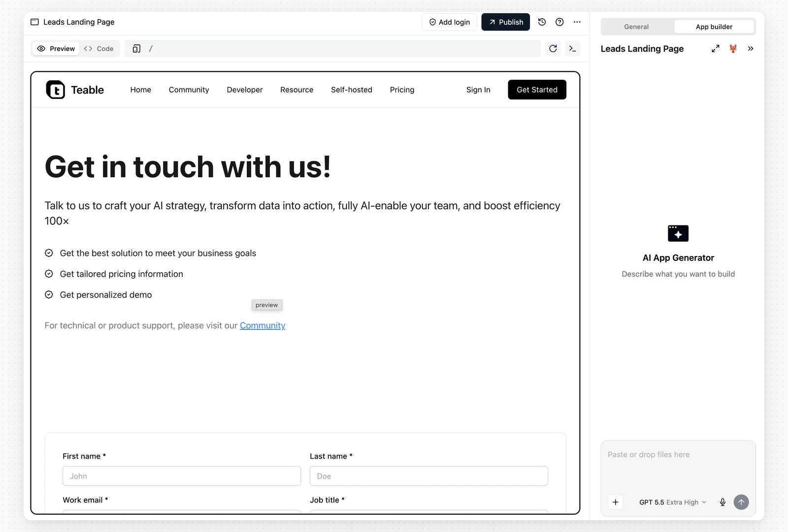This screenshot has height=532, width=788.
Task: Select the General tab
Action: (636, 27)
